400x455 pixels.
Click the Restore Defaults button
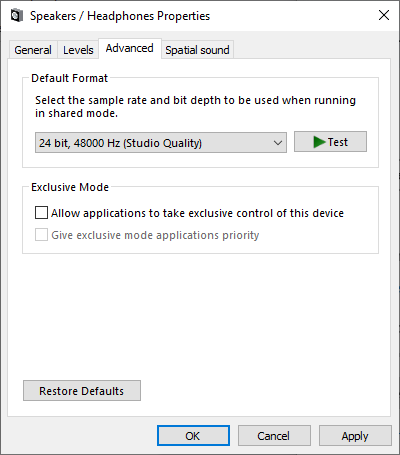pos(82,391)
